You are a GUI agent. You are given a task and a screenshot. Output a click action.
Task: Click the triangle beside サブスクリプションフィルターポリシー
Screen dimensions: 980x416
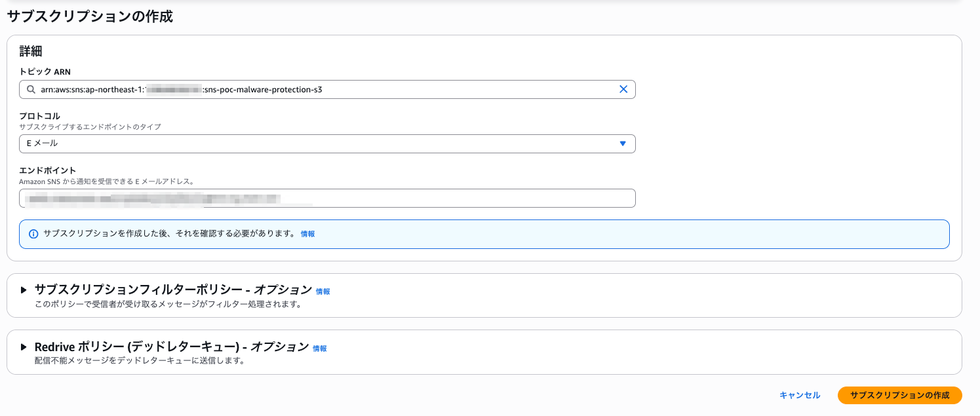click(24, 290)
